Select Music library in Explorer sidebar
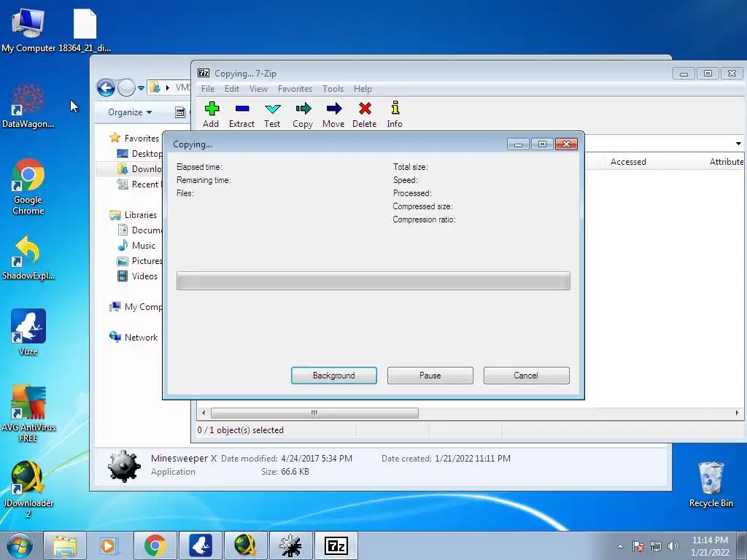 click(136, 246)
